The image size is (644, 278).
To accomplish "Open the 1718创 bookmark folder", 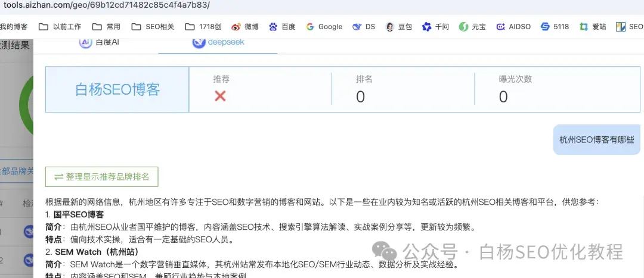I will click(x=203, y=27).
